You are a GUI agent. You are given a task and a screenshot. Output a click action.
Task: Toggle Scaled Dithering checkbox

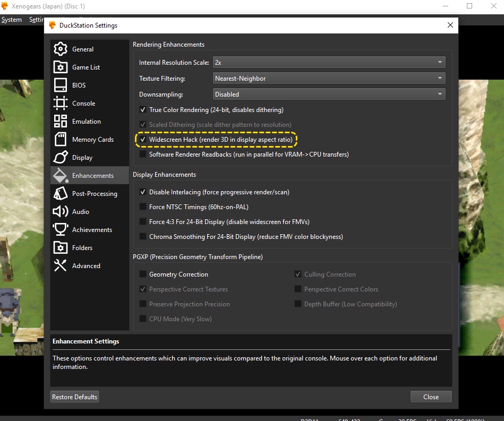click(x=143, y=125)
